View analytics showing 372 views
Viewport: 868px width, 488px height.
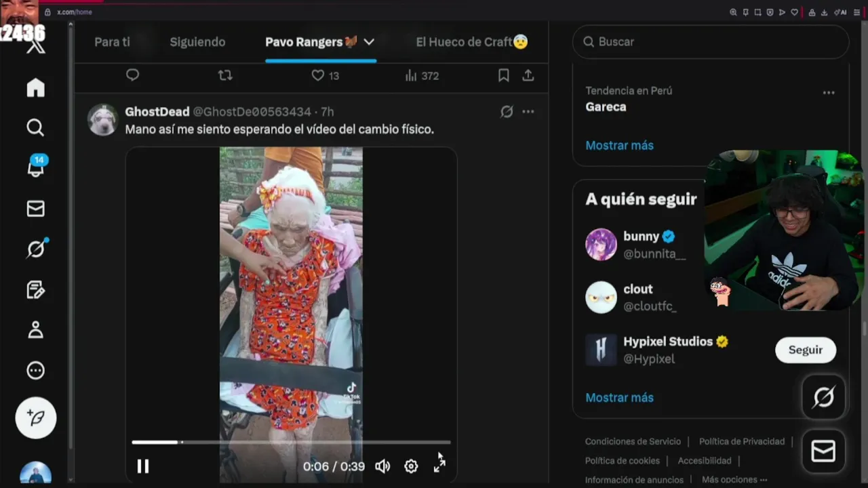422,76
